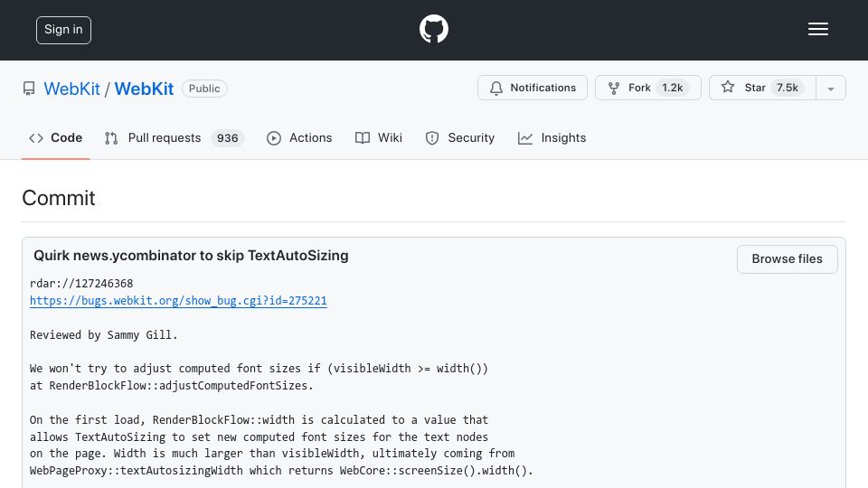Click the 7.5k star count
Image resolution: width=868 pixels, height=488 pixels.
coord(788,88)
